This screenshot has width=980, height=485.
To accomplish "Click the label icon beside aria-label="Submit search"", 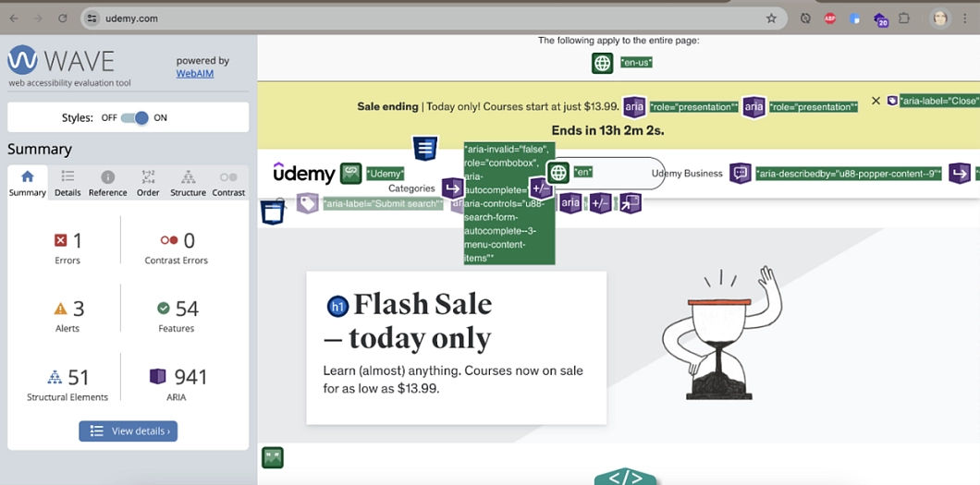I will 307,203.
